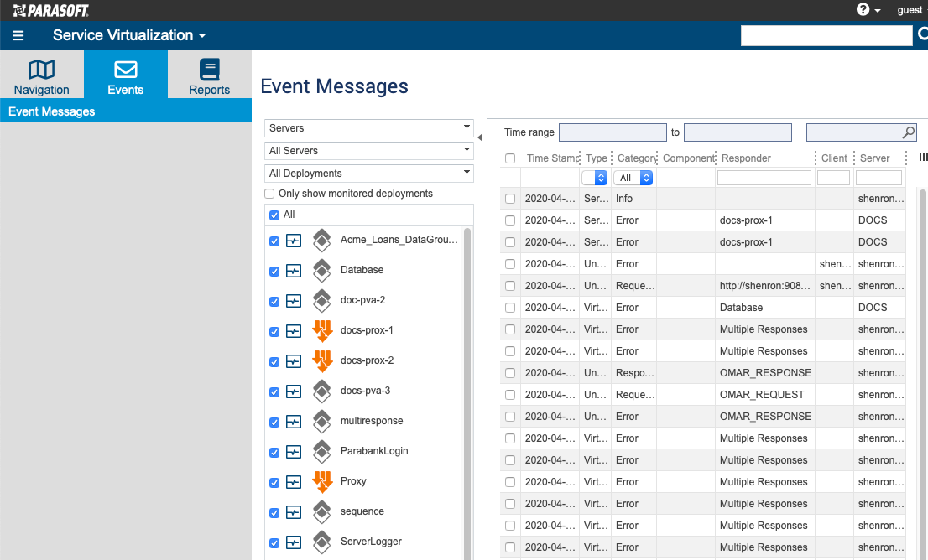Uncheck the Database deployment checkbox
928x560 pixels.
274,272
